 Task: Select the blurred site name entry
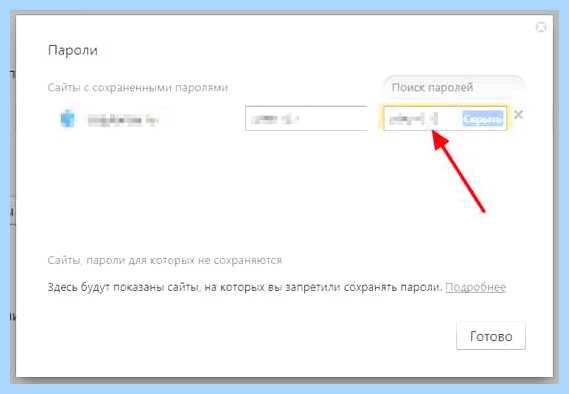click(x=123, y=119)
